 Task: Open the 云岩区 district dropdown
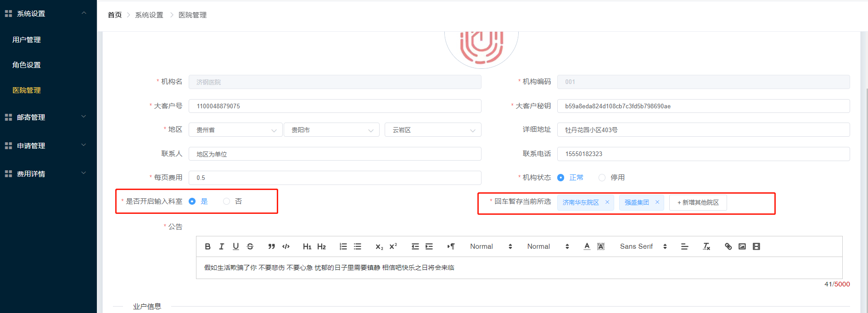click(x=432, y=130)
